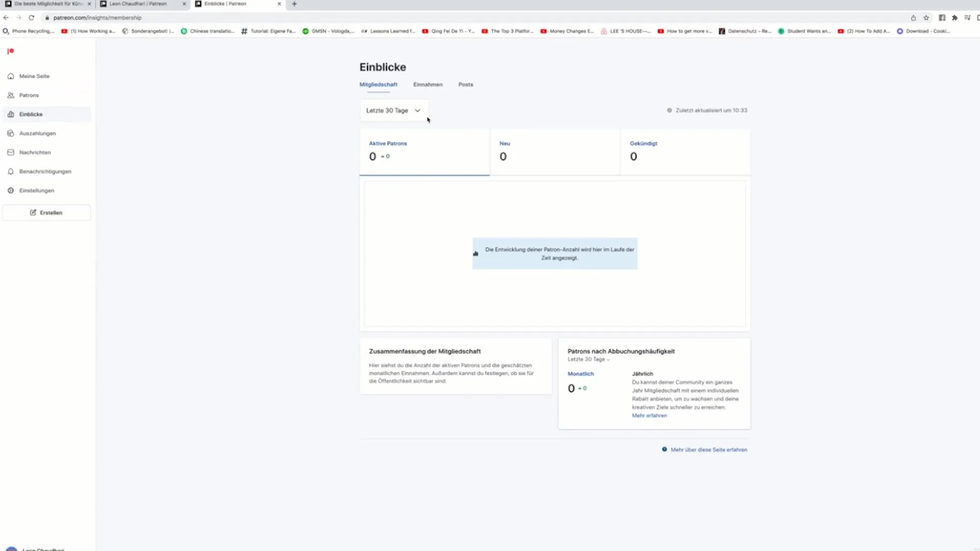Click the Jährlich frequency heading
This screenshot has height=551, width=980.
[643, 374]
